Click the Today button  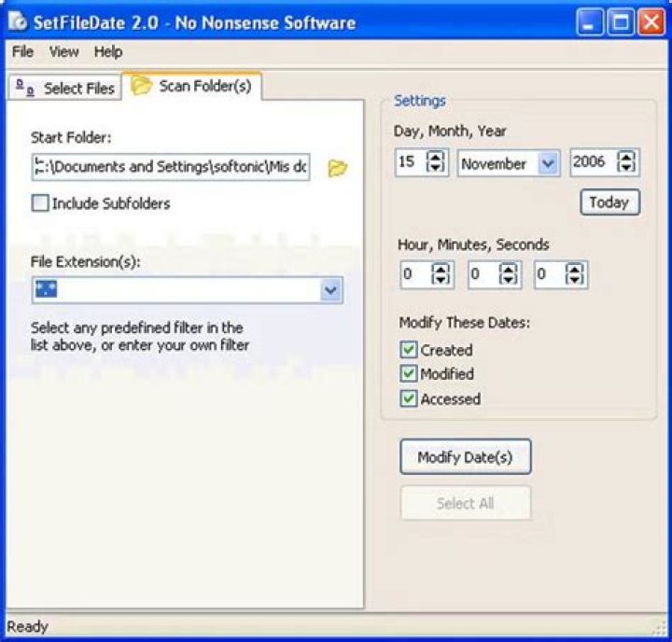pyautogui.click(x=609, y=202)
